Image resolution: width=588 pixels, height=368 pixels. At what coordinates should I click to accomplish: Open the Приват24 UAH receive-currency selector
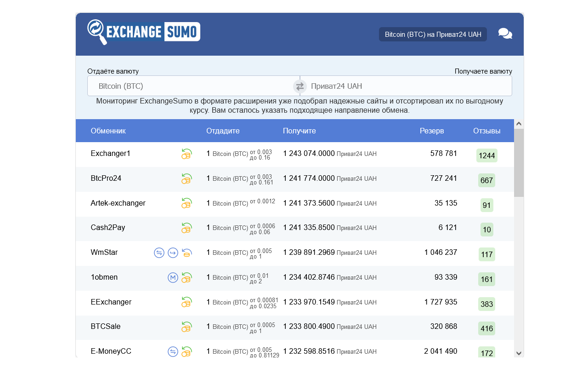tap(406, 86)
